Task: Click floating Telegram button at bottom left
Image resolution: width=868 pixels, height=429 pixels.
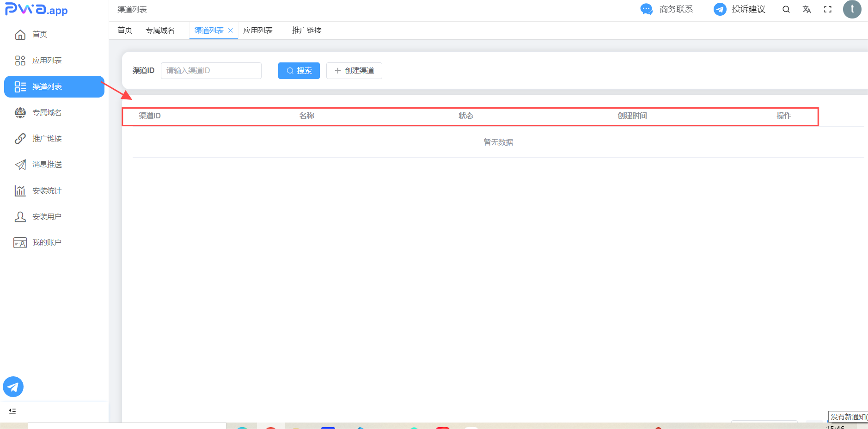Action: coord(13,387)
